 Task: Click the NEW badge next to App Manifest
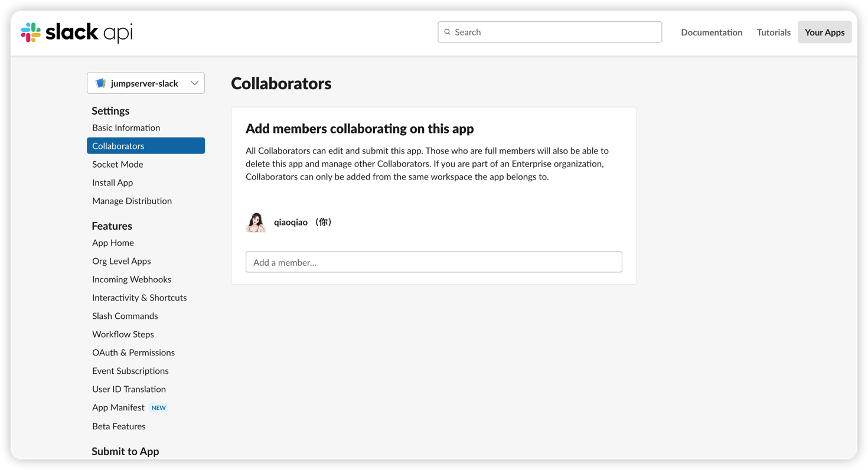[x=158, y=407]
